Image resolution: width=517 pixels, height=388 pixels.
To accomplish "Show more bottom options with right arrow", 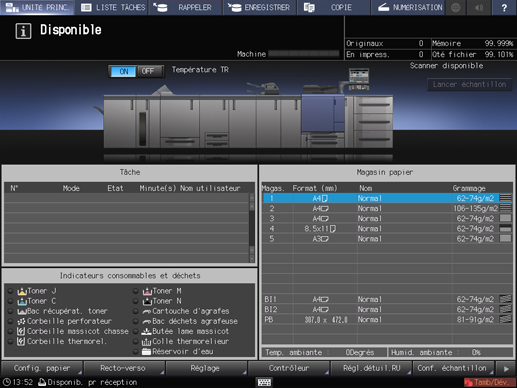I will click(x=506, y=368).
